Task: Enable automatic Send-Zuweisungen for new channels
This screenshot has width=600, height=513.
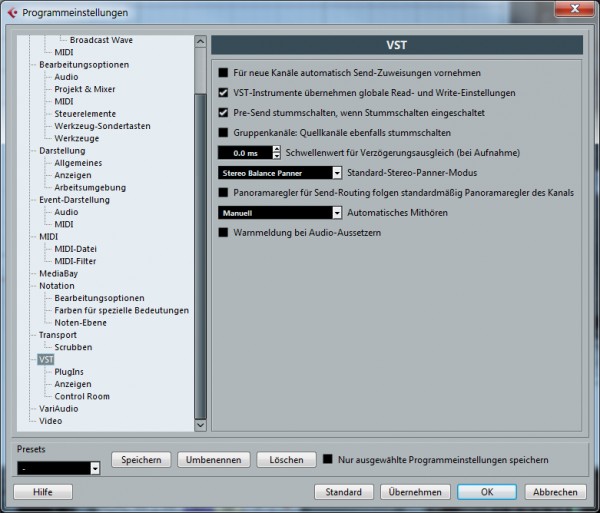Action: pyautogui.click(x=224, y=73)
